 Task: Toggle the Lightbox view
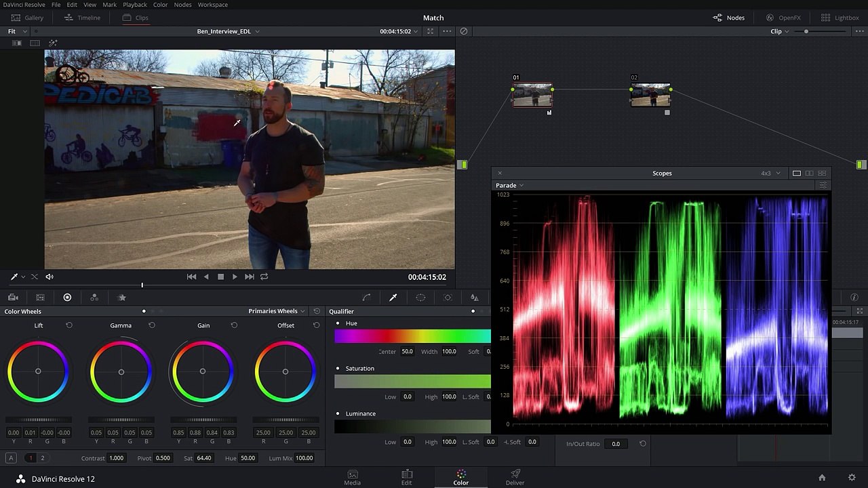(840, 18)
